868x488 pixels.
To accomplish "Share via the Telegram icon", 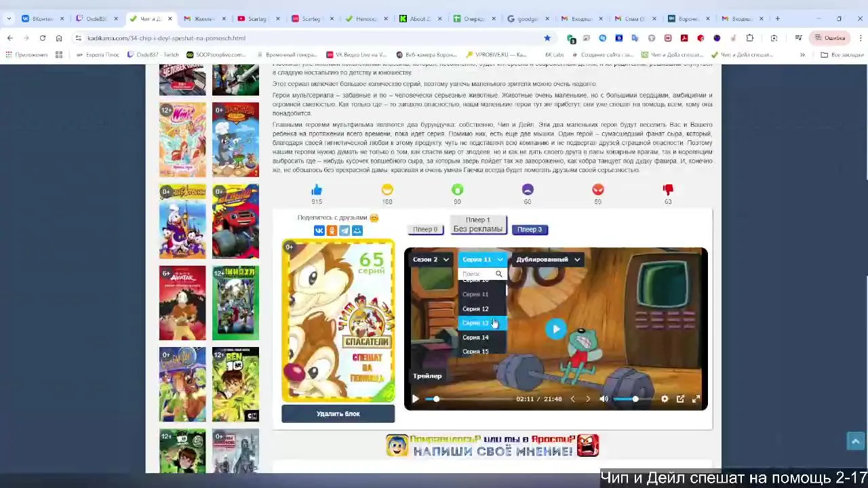I will [x=344, y=230].
